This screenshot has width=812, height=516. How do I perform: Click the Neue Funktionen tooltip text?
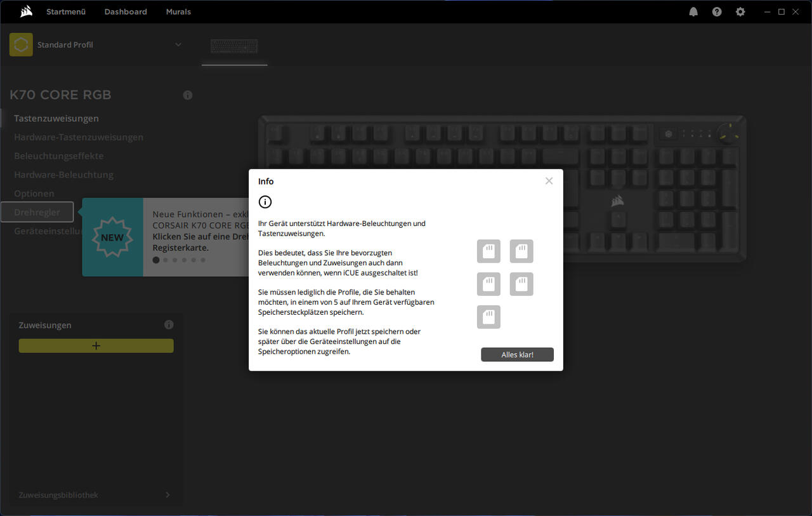(x=201, y=231)
